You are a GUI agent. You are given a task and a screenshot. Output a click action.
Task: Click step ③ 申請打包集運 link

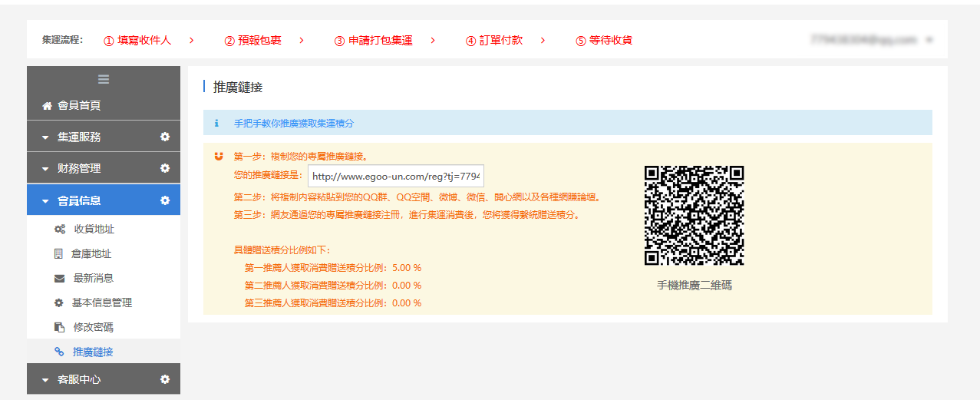click(373, 40)
